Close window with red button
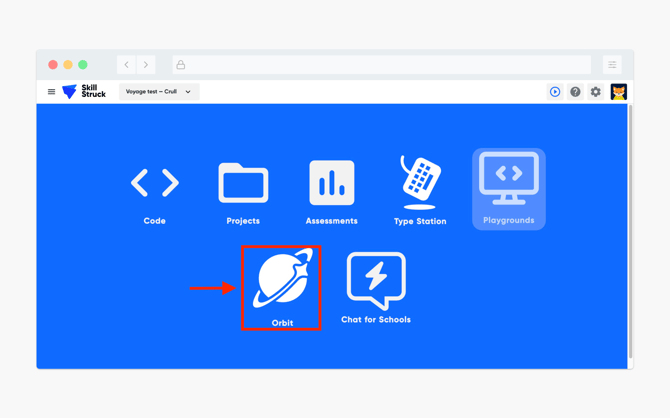Screen dimensions: 670x418 [x=53, y=65]
